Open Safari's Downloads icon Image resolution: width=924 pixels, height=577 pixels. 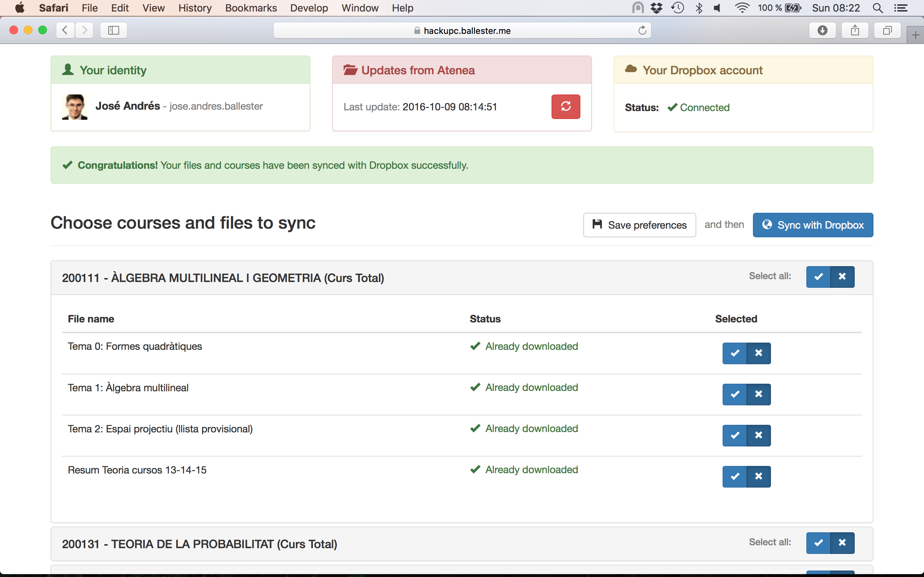822,31
